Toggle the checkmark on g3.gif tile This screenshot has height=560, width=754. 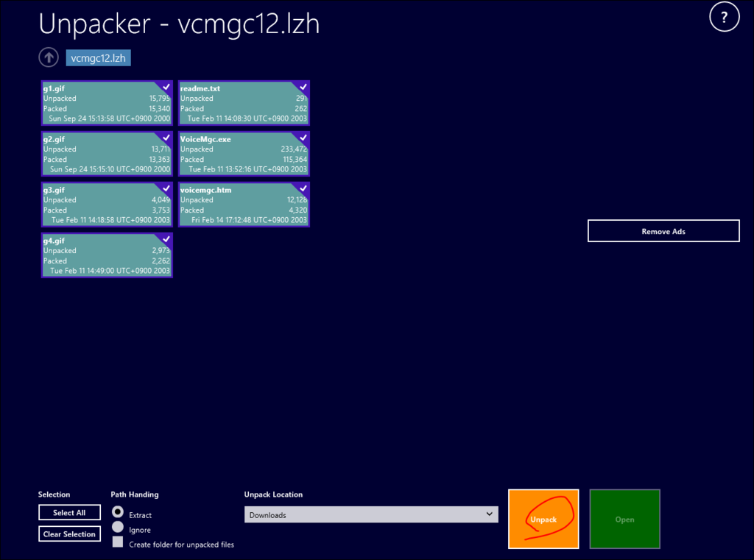(x=166, y=188)
